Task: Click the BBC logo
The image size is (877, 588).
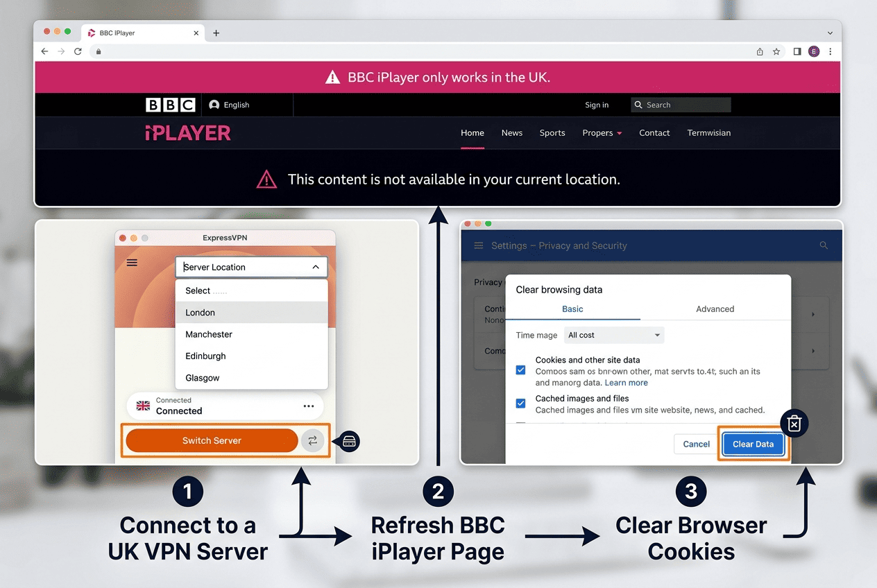Action: point(171,105)
